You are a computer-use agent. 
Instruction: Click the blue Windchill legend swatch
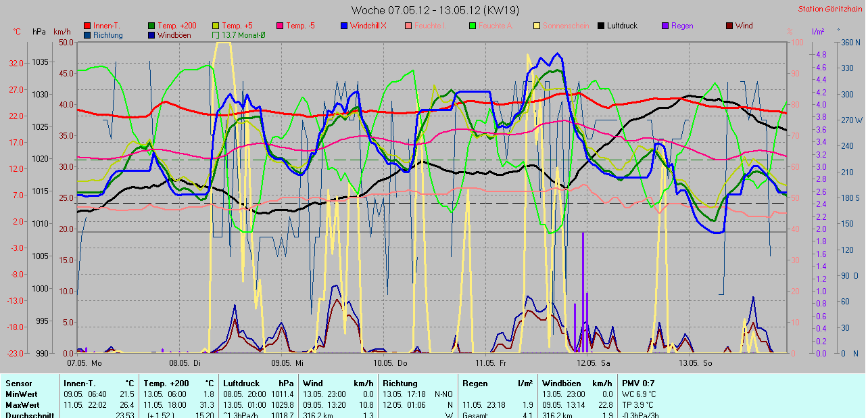(344, 26)
